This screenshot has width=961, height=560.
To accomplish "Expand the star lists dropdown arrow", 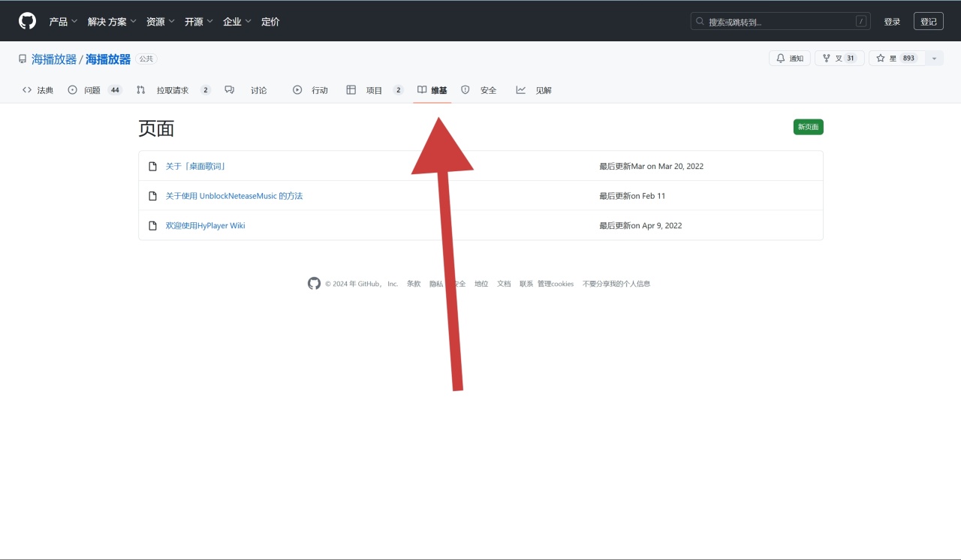I will (934, 58).
